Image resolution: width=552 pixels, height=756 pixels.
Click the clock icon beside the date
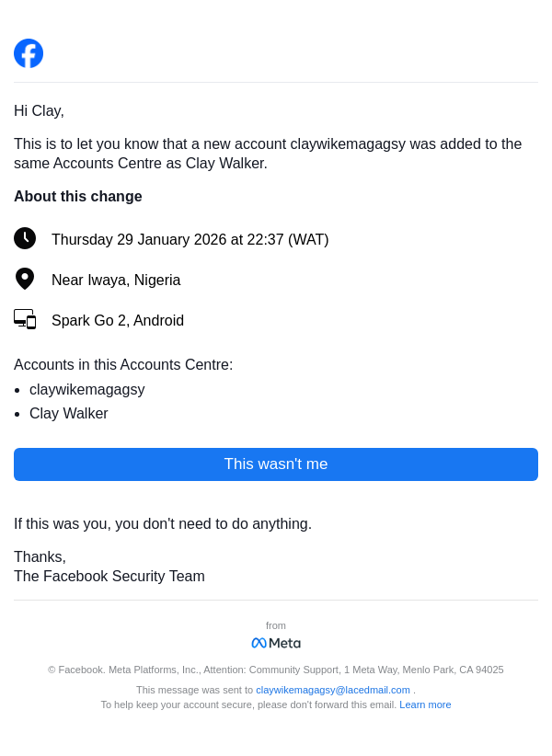coord(25,239)
